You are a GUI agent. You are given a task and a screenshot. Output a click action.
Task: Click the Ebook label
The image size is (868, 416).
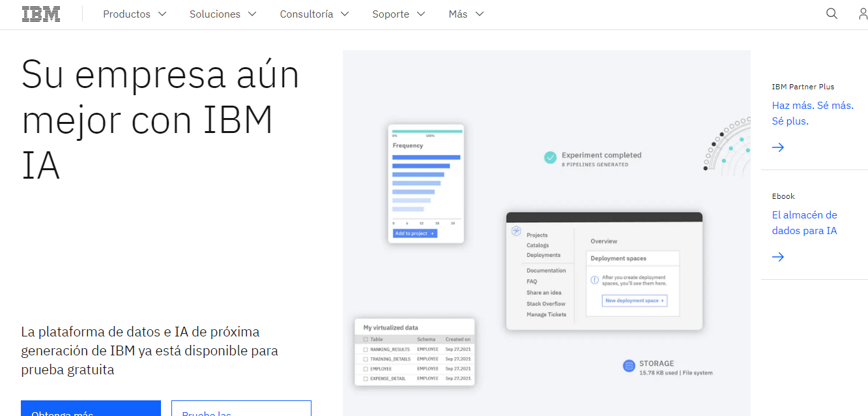click(783, 196)
